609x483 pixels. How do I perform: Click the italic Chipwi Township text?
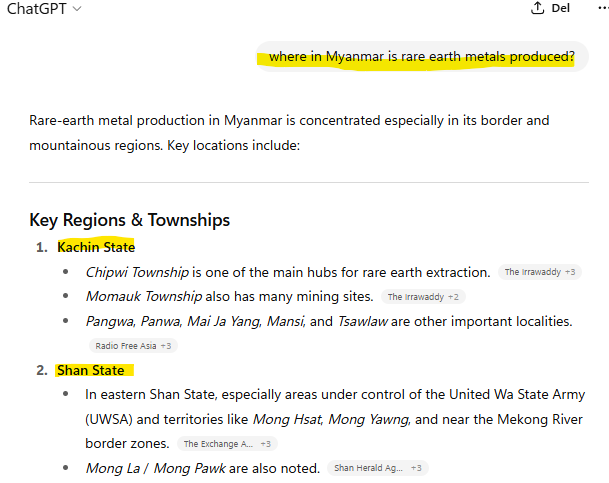(137, 272)
